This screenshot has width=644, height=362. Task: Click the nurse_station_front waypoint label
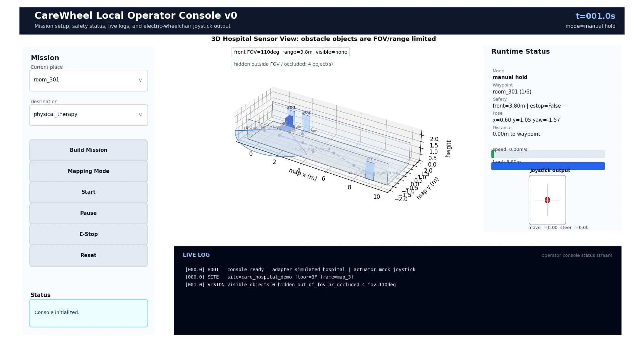(x=313, y=149)
